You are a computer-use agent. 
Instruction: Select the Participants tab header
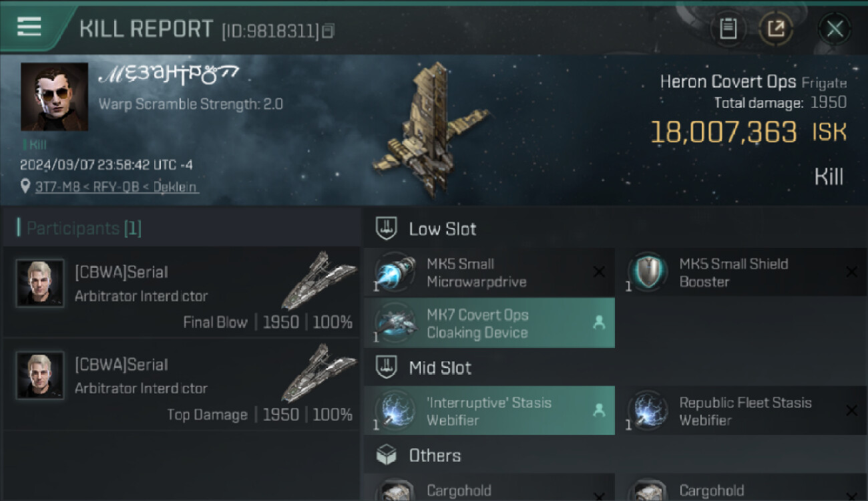80,228
